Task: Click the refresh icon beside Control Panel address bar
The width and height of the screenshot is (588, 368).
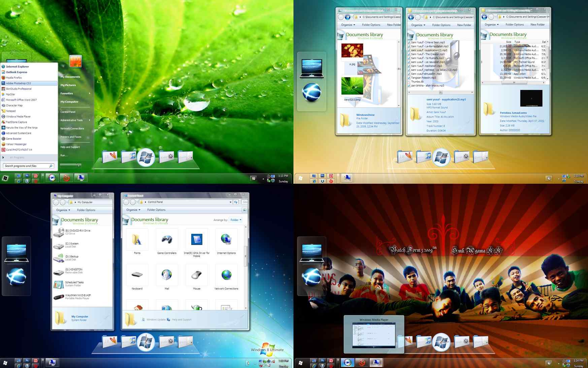Action: pyautogui.click(x=236, y=202)
